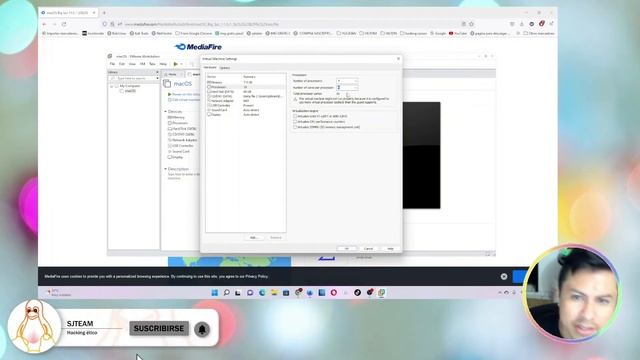This screenshot has width=640, height=360.
Task: Collapse the Devices section
Action: click(166, 111)
